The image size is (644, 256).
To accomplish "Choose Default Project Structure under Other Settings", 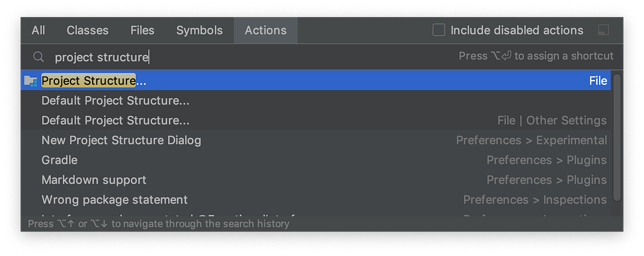I will [x=116, y=120].
